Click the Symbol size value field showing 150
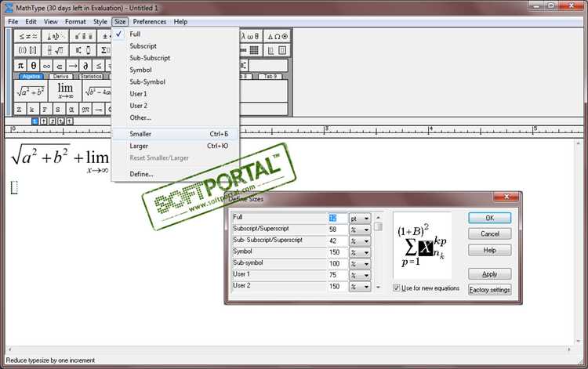This screenshot has height=369, width=588. pos(338,252)
